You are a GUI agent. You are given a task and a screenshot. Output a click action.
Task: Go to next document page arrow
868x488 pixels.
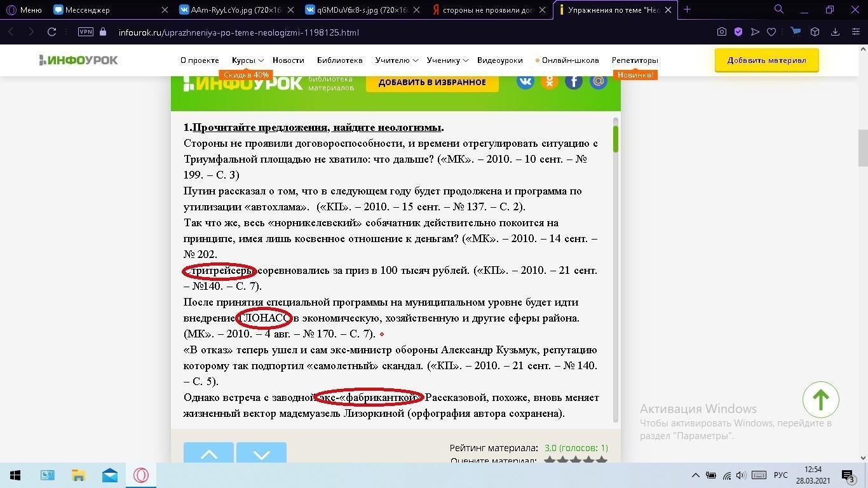coord(261,453)
